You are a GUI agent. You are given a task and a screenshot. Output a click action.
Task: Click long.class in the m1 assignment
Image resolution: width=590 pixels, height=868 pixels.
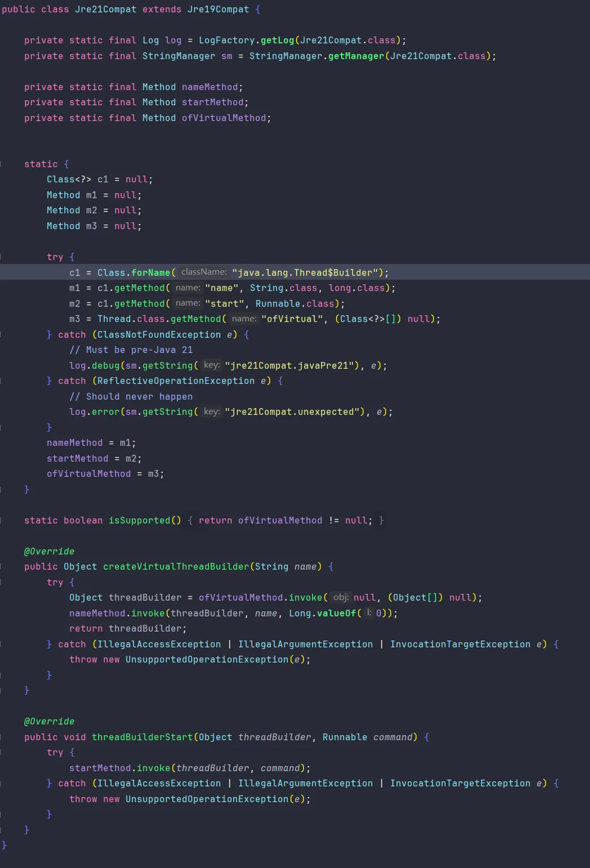(357, 288)
